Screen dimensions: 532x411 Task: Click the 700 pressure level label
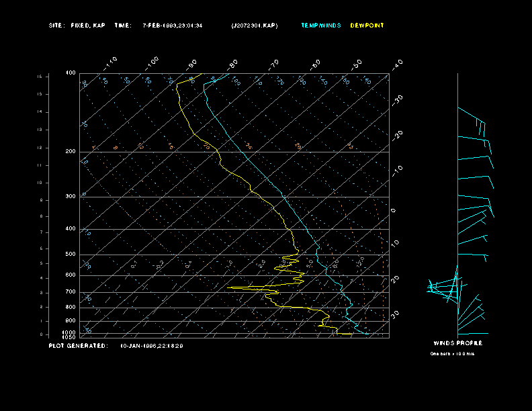71,291
